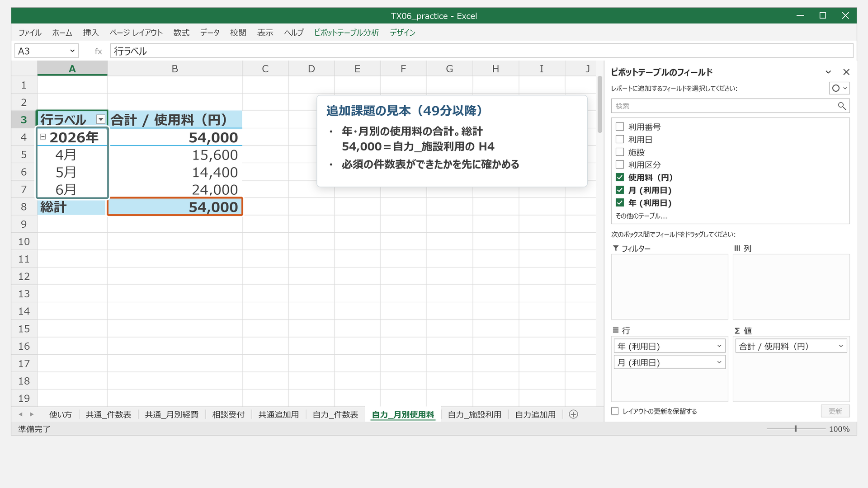The width and height of the screenshot is (868, 488).
Task: Switch to the 共通_月別経費 sheet
Action: point(172,414)
